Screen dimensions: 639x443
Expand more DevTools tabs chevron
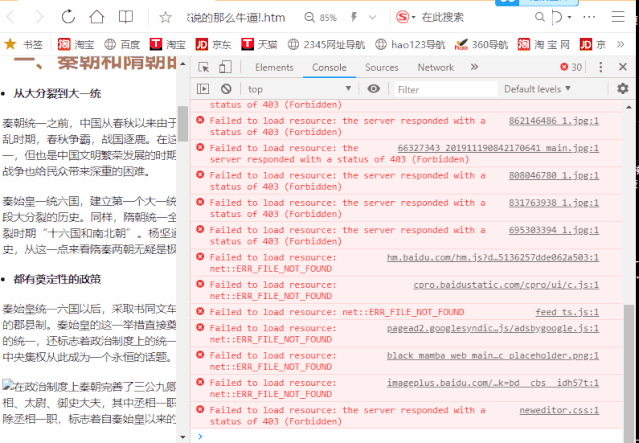coord(475,67)
